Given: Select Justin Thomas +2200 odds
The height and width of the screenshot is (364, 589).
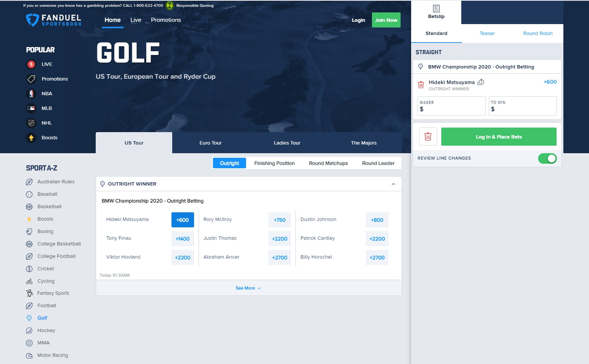Looking at the screenshot, I should coord(280,239).
